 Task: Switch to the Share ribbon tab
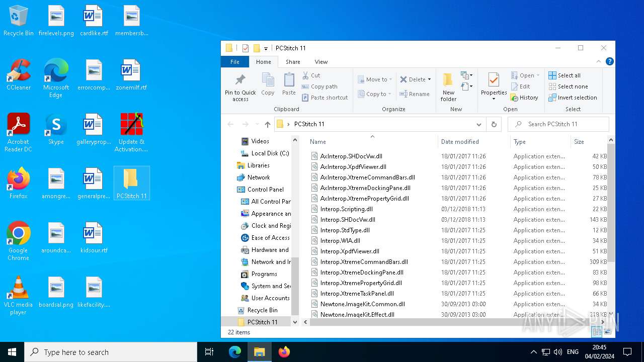point(293,62)
